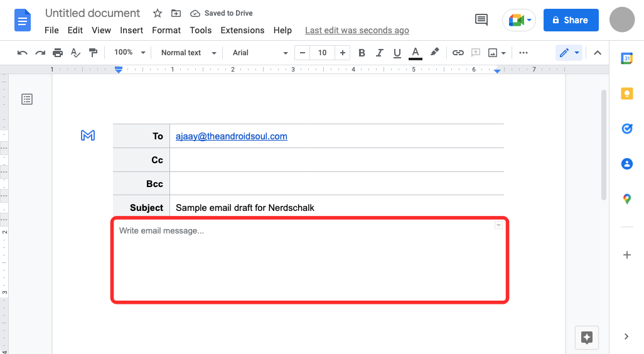Redo the last action
The width and height of the screenshot is (644, 354).
(x=40, y=53)
